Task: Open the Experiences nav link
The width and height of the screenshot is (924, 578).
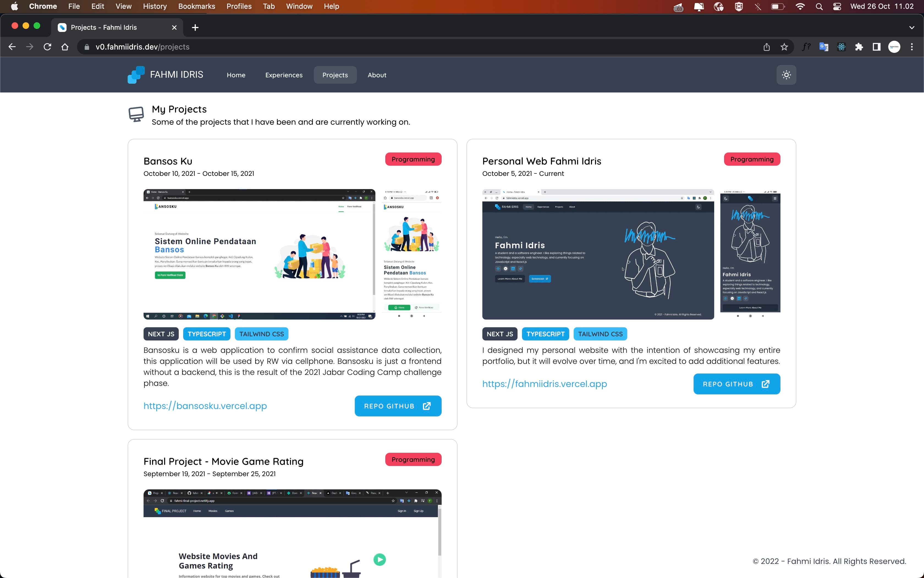Action: pyautogui.click(x=284, y=75)
